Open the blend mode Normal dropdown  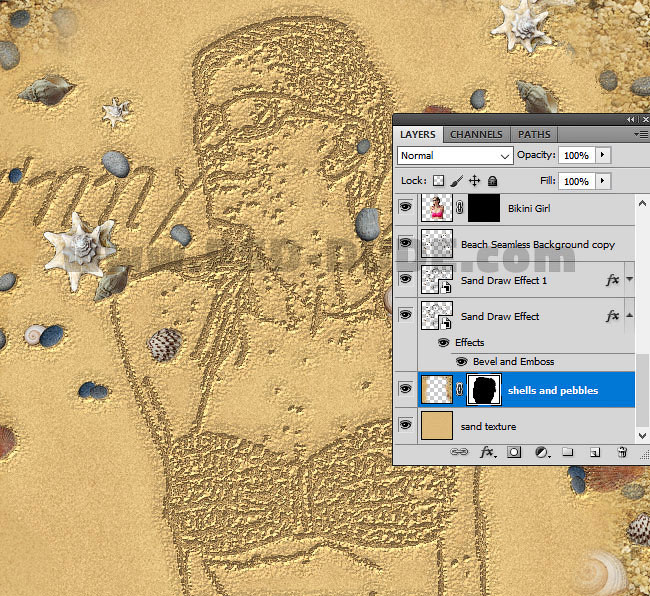click(455, 156)
